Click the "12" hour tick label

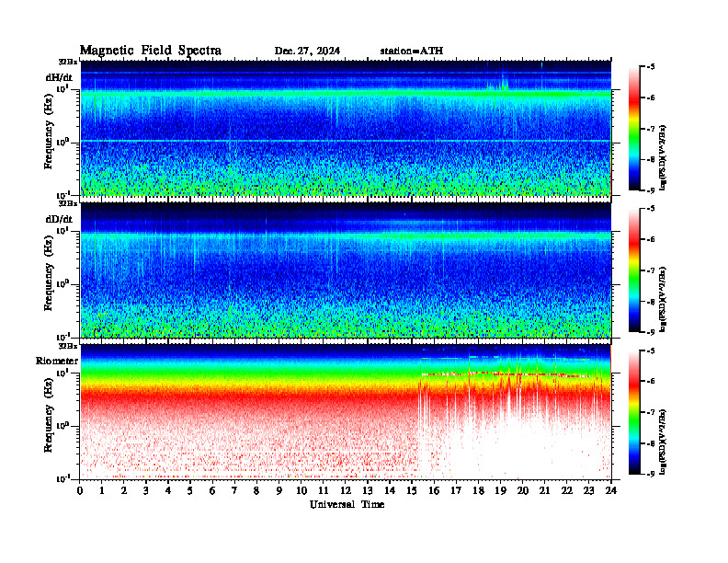click(x=346, y=490)
